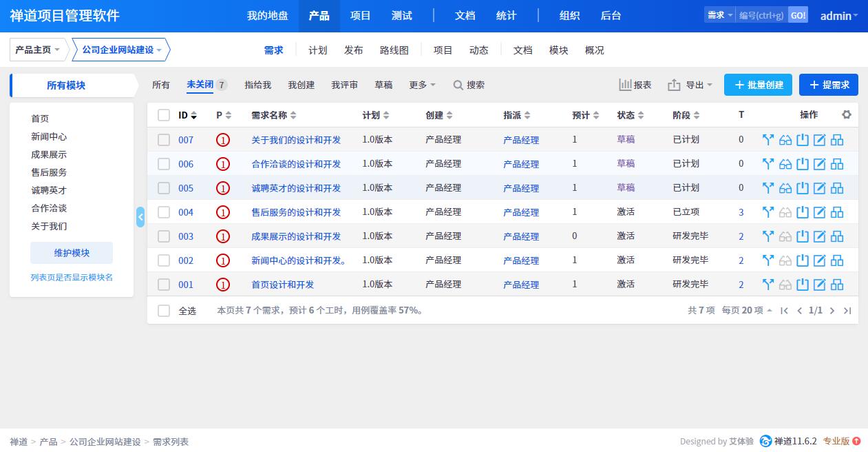Sort the table by the ID column
This screenshot has height=452, width=868.
point(187,115)
